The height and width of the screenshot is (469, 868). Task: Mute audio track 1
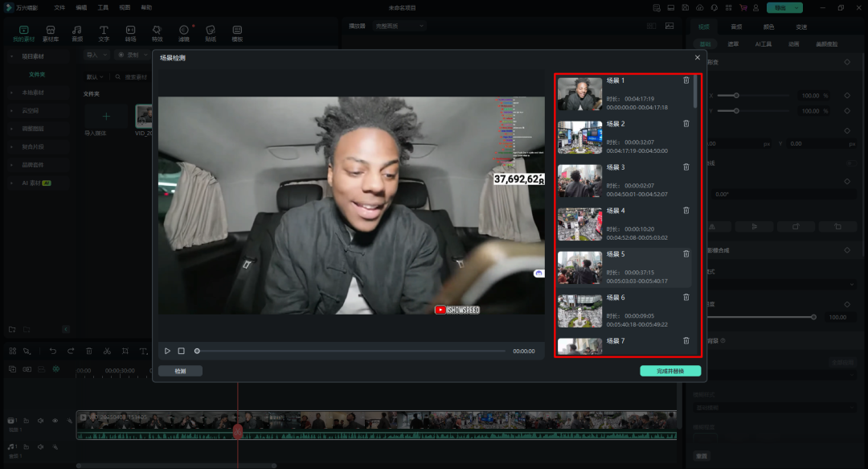click(40, 446)
